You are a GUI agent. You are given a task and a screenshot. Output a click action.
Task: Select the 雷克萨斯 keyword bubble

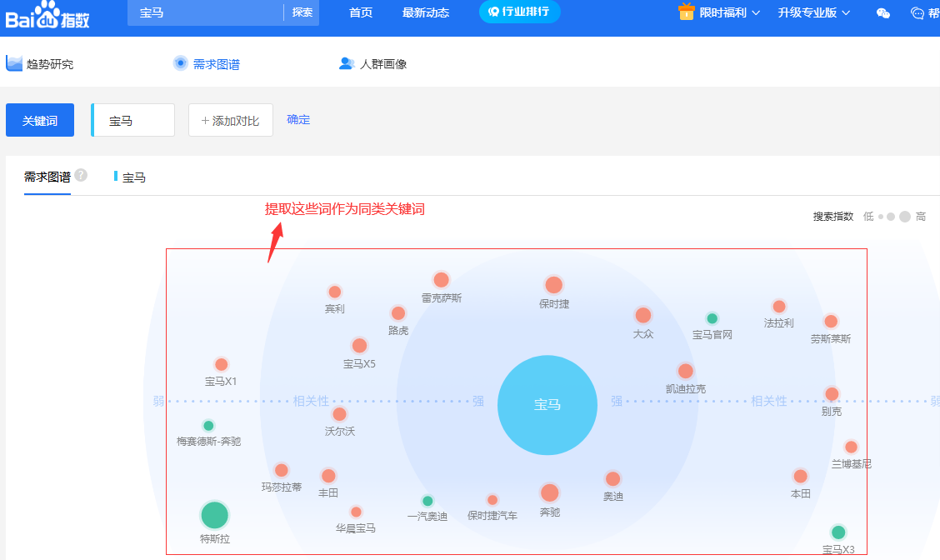[441, 280]
